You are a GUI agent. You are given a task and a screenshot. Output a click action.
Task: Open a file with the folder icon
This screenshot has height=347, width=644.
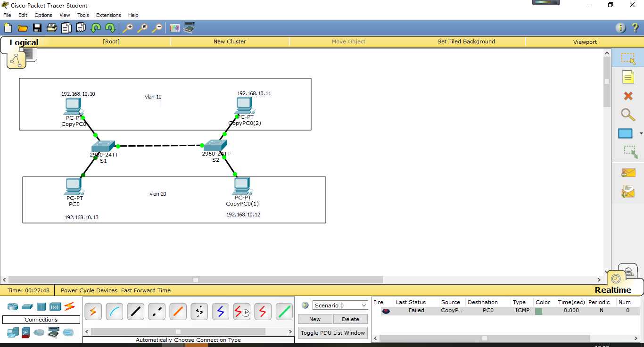click(23, 28)
